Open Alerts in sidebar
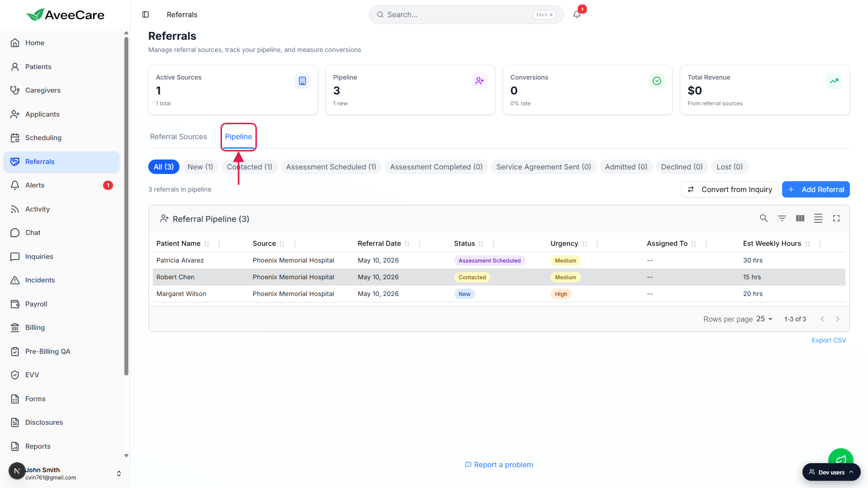 pos(61,185)
